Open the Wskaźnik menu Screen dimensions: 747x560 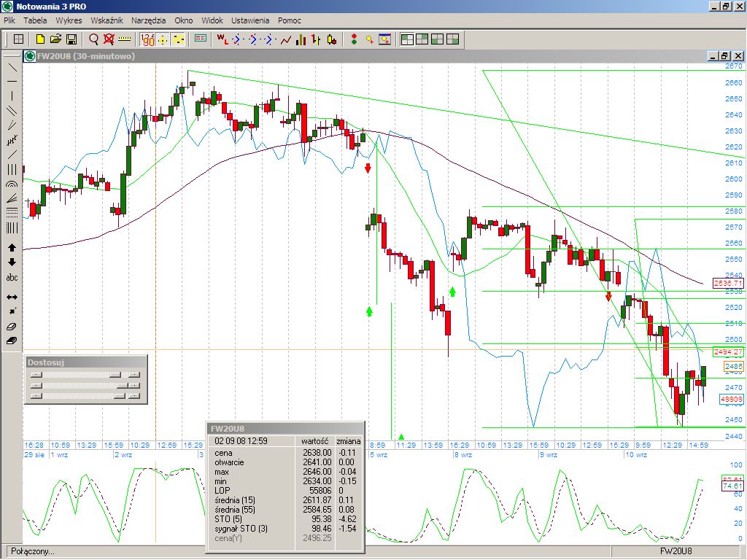tap(107, 20)
